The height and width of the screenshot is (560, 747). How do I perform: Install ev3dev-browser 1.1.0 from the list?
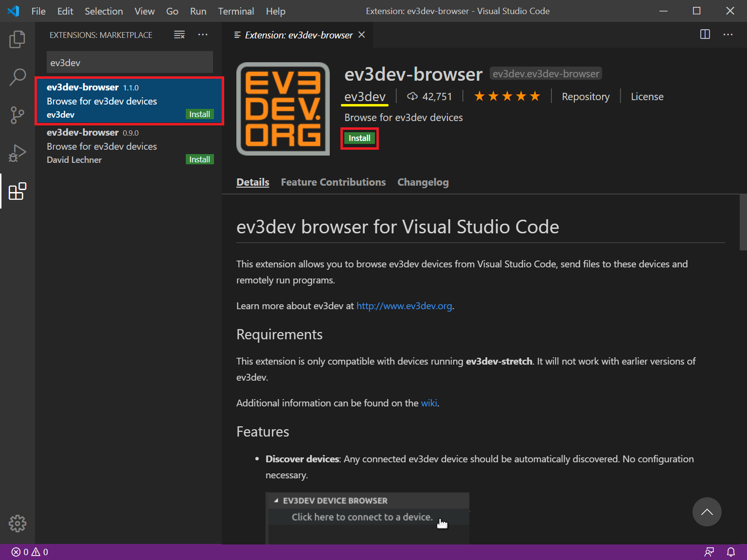click(200, 114)
